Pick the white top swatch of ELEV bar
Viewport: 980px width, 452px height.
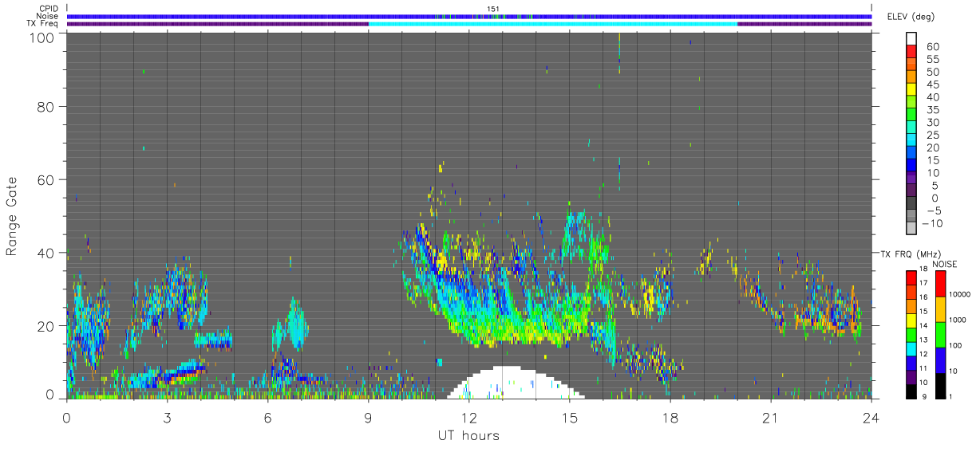[912, 39]
